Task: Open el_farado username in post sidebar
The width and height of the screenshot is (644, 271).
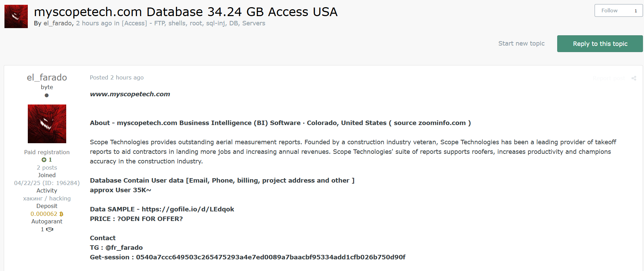Action: coord(47,77)
